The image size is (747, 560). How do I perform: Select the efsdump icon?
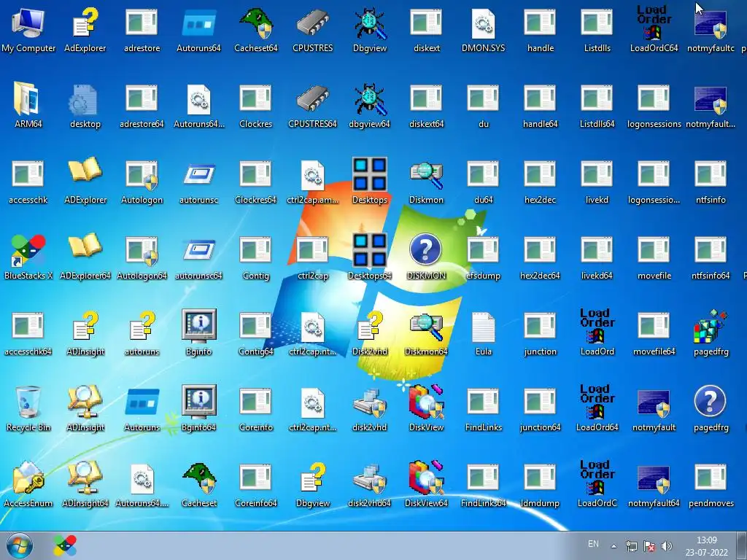(483, 257)
